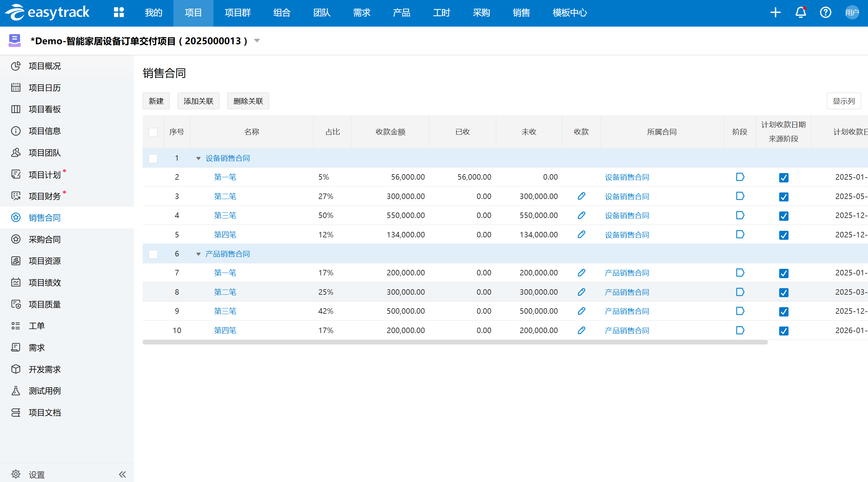This screenshot has width=868, height=482.
Task: Open the app grid launcher icon
Action: [119, 12]
